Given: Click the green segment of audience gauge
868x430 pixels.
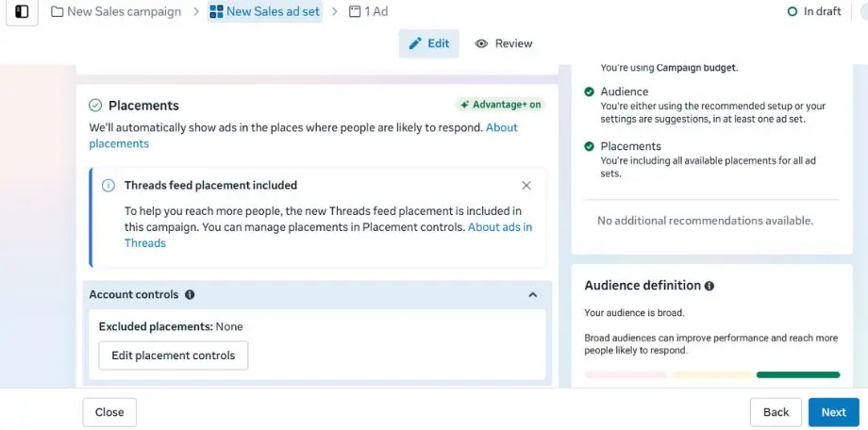Looking at the screenshot, I should pos(797,374).
